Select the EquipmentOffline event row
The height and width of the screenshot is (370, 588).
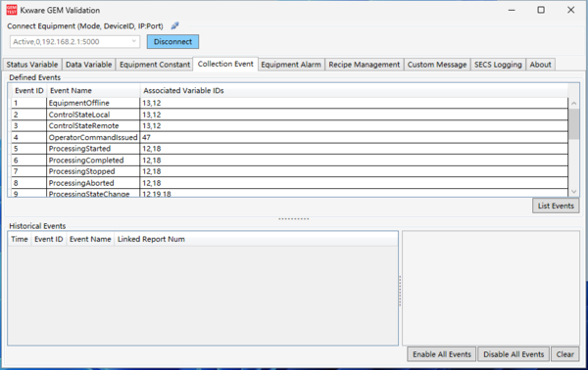(289, 103)
